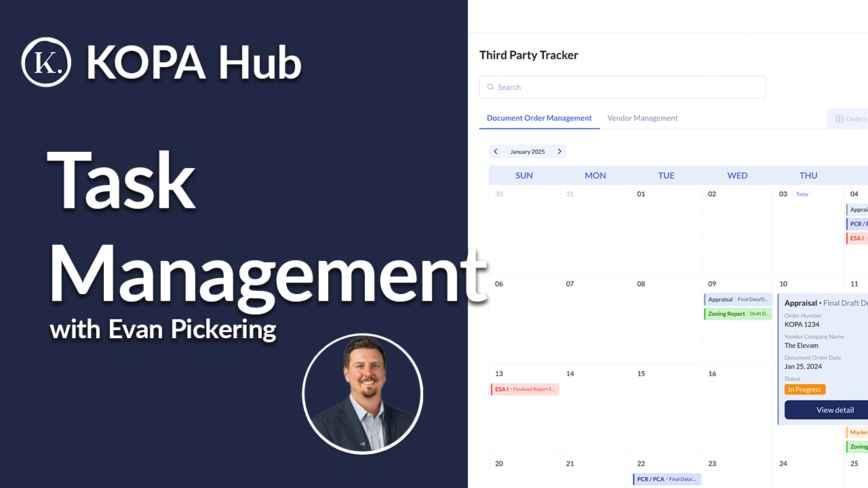This screenshot has height=488, width=868.
Task: Click the View detail button
Action: (826, 410)
